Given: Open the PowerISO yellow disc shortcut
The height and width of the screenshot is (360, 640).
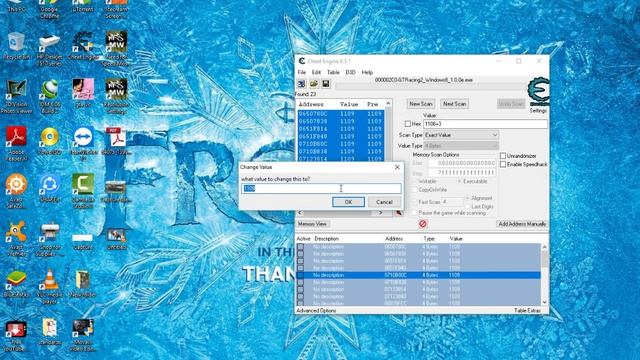Looking at the screenshot, I should pyautogui.click(x=49, y=141).
